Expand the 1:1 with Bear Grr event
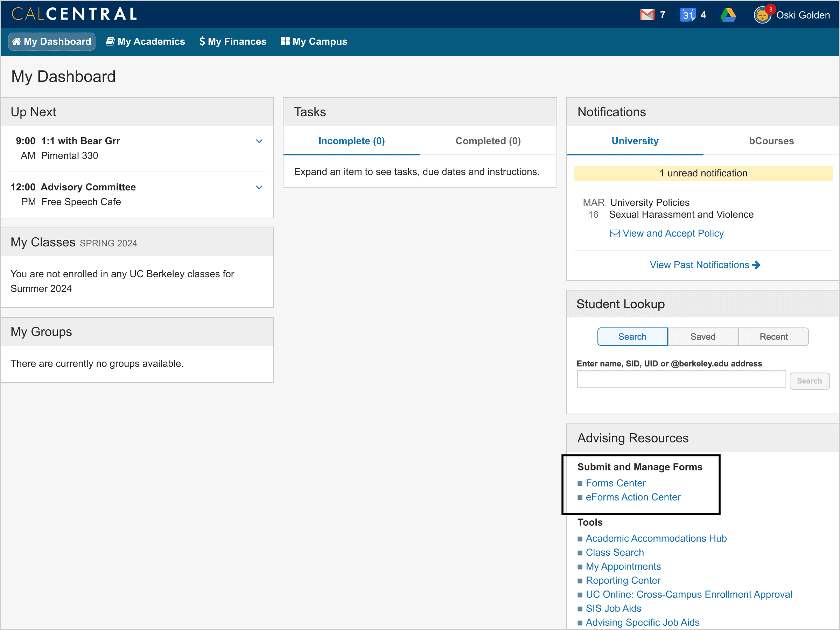 259,141
